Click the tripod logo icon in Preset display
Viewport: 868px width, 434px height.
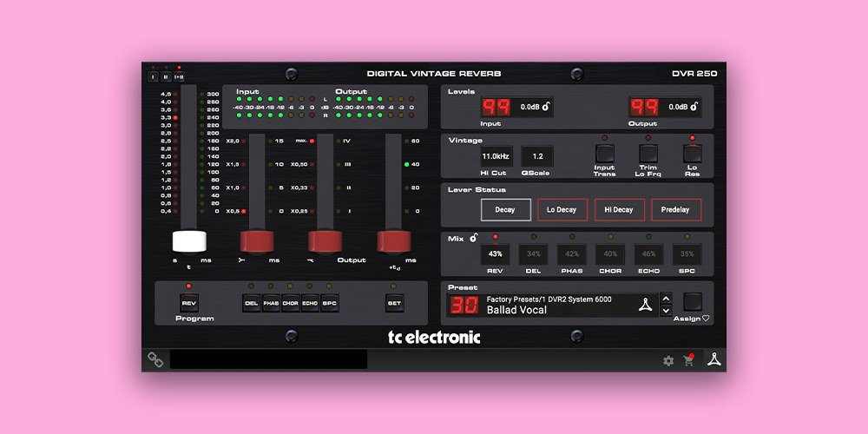coord(643,305)
